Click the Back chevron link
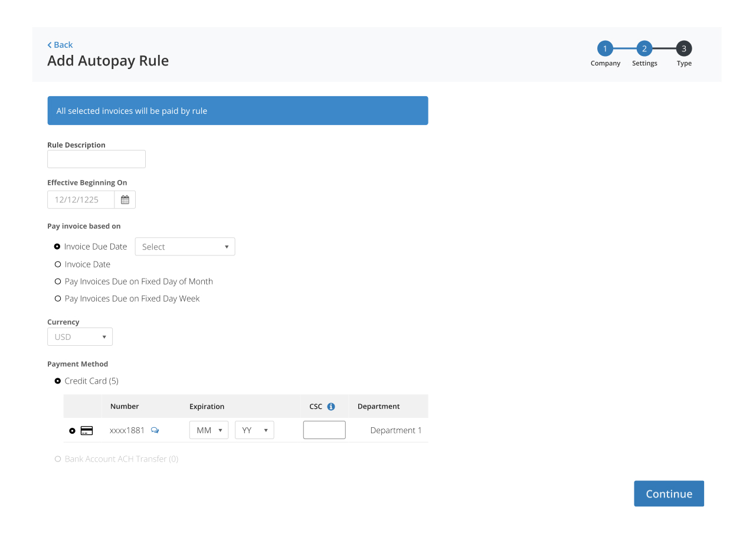 60,45
